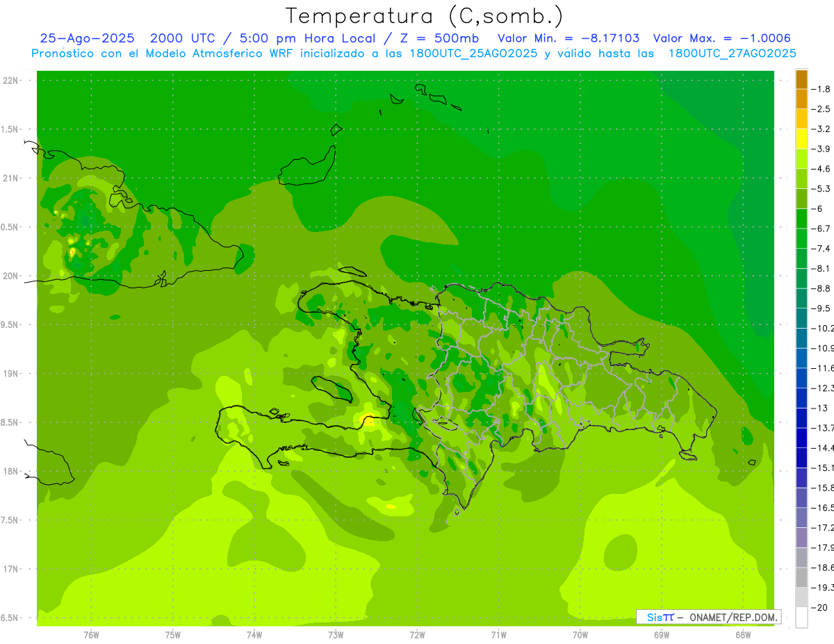Click the -6.7 colorbar value
Screen dimensions: 834x644
(821, 229)
